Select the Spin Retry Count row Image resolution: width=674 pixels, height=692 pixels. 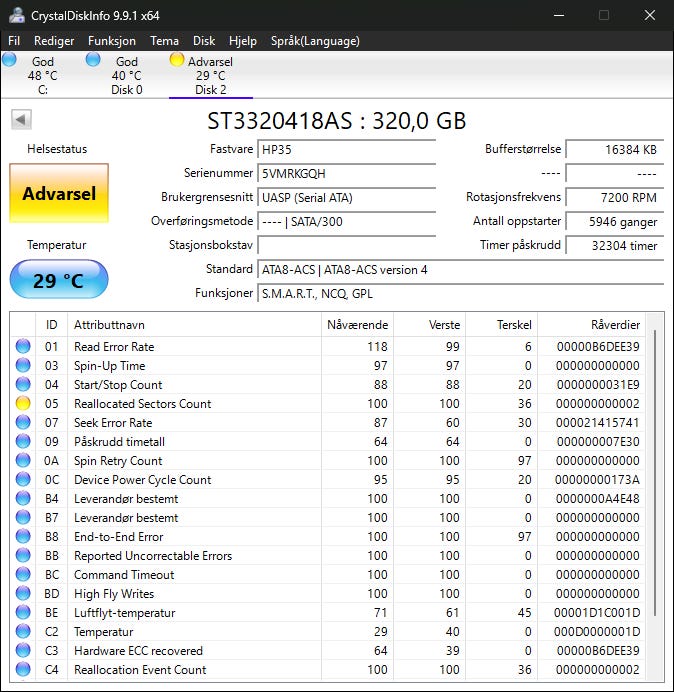click(x=327, y=460)
